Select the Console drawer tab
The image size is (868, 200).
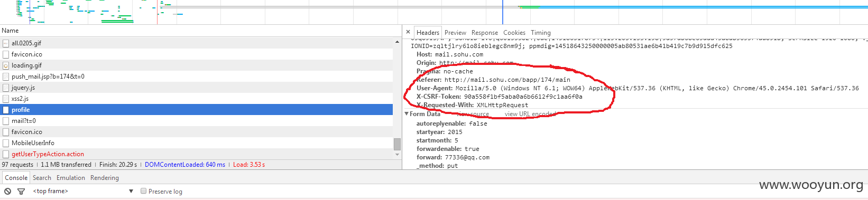click(x=16, y=178)
